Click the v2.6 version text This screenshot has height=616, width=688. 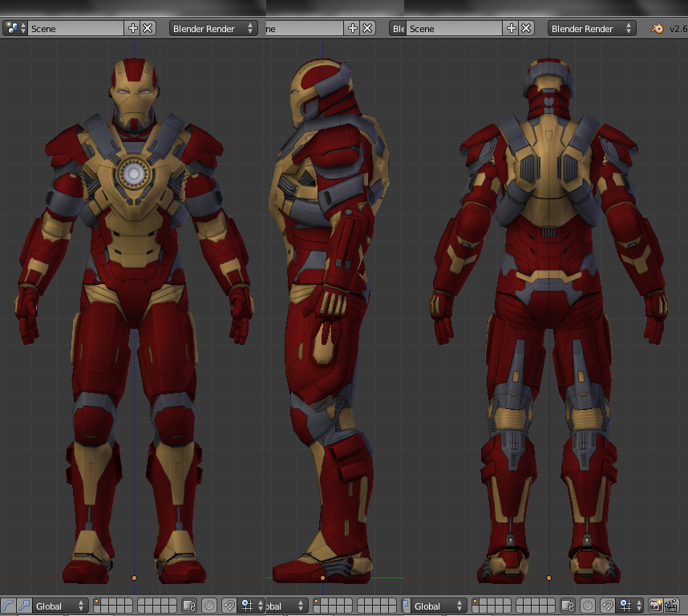[678, 29]
